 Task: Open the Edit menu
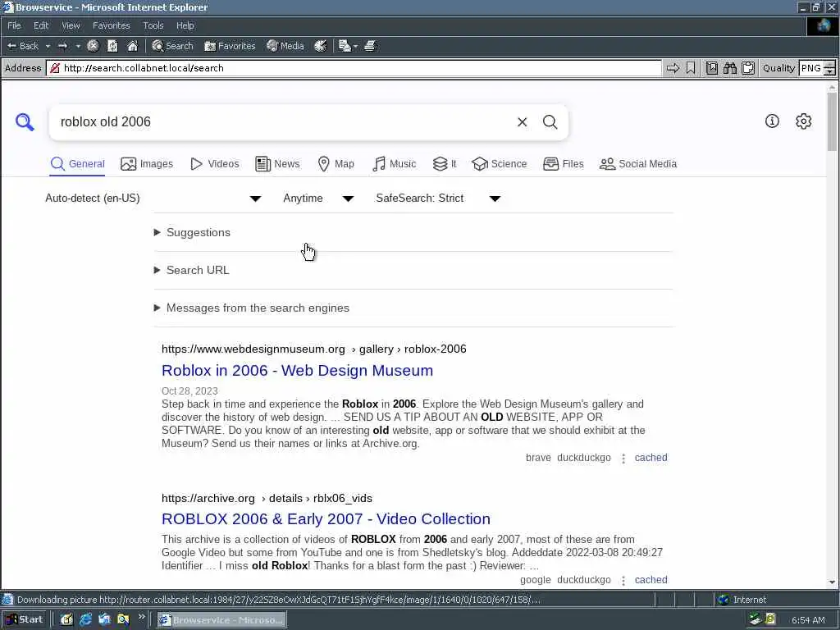tap(41, 25)
